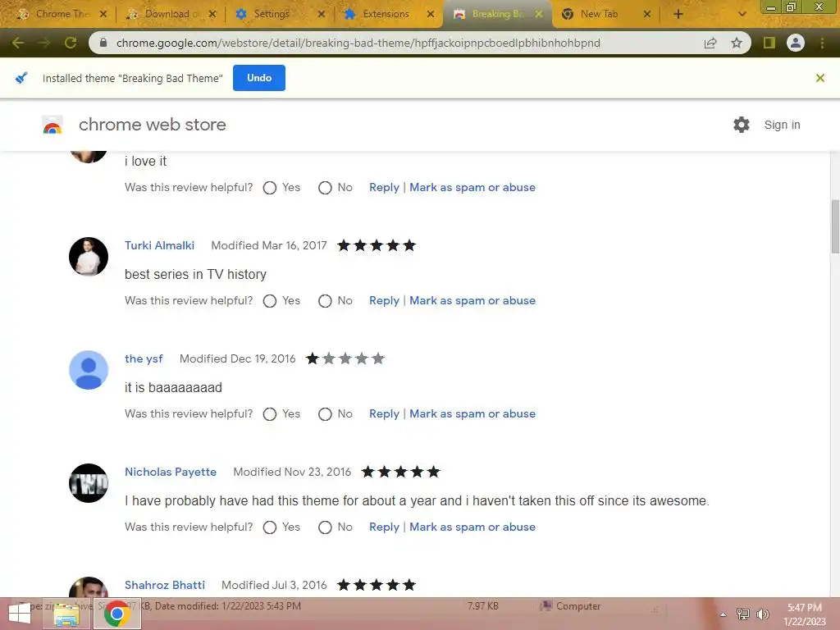
Task: Click the 'chrome web store' title
Action: point(153,125)
